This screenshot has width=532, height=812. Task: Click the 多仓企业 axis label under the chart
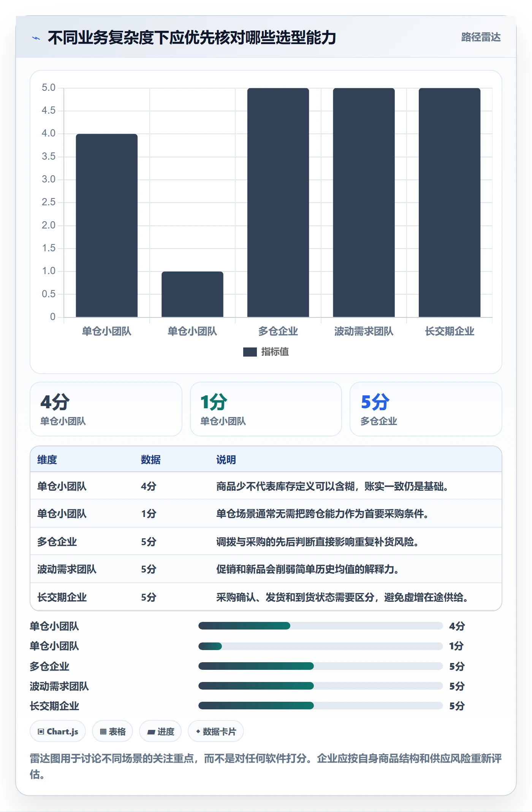pyautogui.click(x=278, y=331)
